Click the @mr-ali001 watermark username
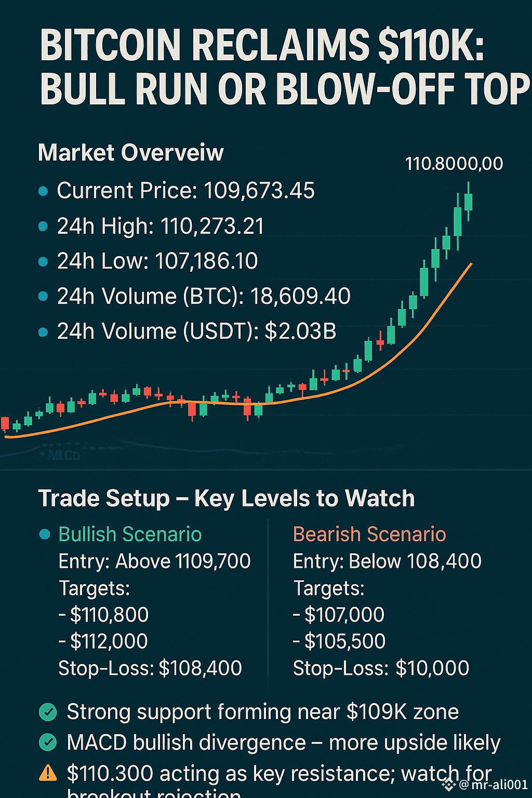Viewport: 532px width, 798px height. point(494,784)
